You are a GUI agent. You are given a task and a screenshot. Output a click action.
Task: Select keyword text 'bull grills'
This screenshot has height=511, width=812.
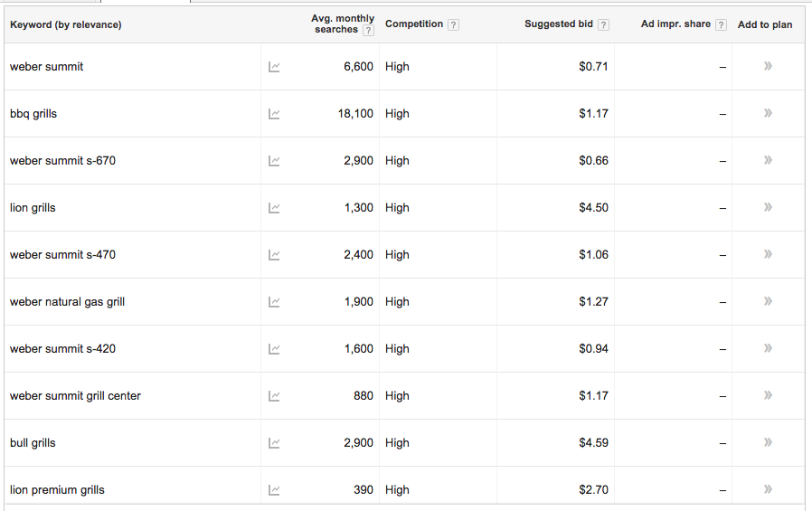[x=33, y=443]
